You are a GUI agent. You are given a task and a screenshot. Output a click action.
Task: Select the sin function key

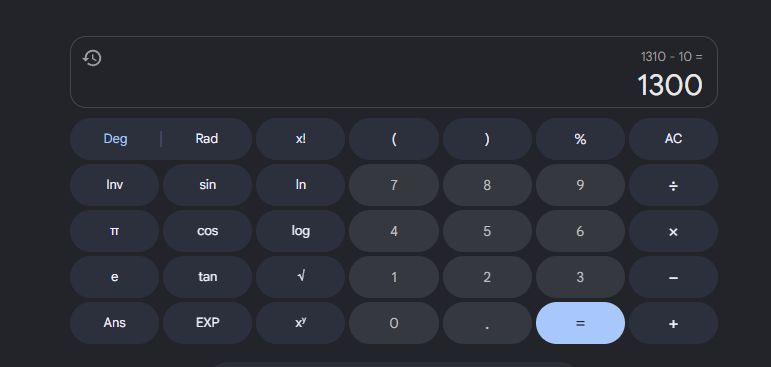(x=208, y=185)
